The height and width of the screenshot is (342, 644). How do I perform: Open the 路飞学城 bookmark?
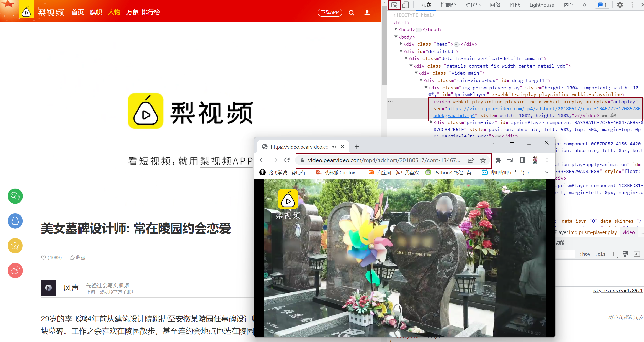(x=284, y=173)
